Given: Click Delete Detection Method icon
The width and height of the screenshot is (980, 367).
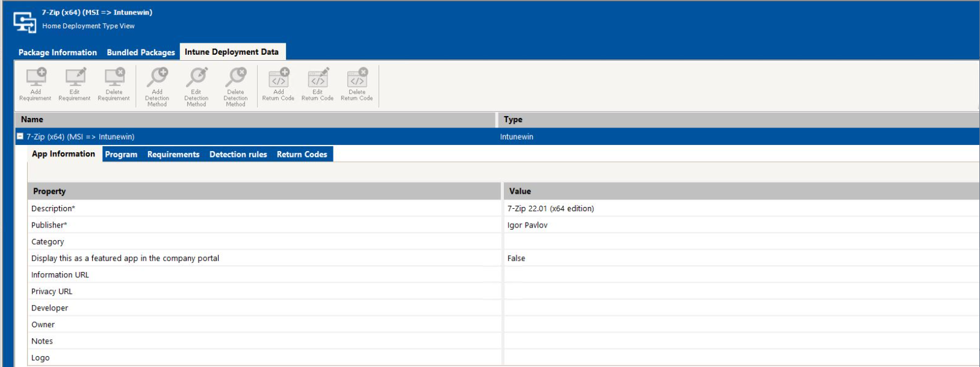Looking at the screenshot, I should tap(235, 78).
